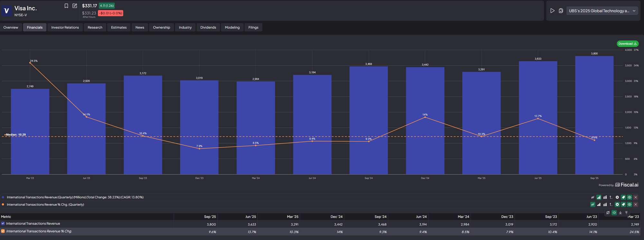Switch to the Overview tab
This screenshot has width=644, height=240.
(11, 27)
